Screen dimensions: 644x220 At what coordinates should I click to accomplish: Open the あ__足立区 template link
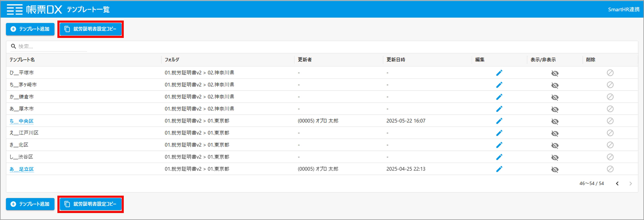pyautogui.click(x=22, y=169)
